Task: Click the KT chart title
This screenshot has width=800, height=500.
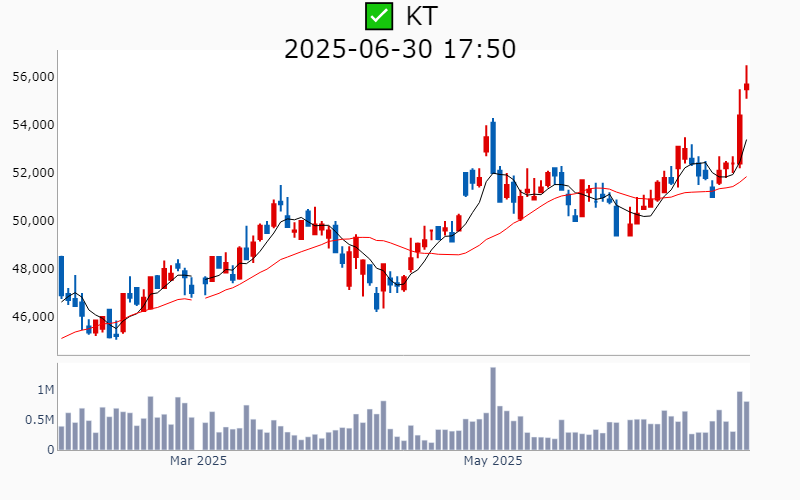Action: 421,16
